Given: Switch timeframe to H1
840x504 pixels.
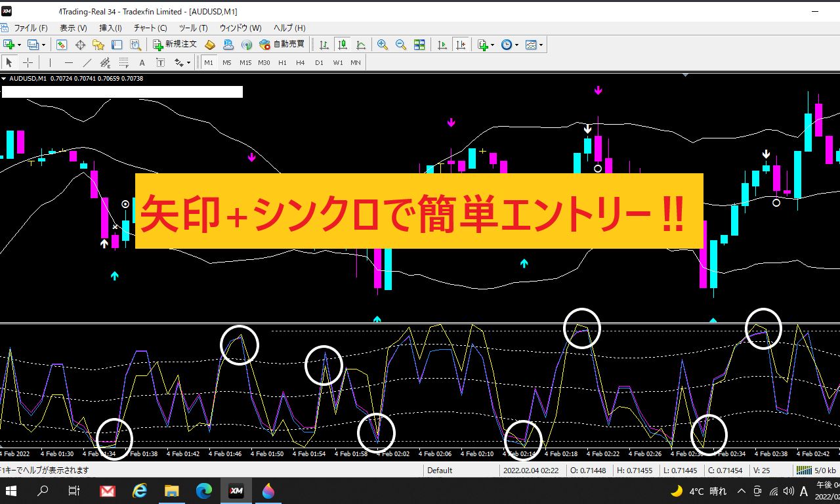Looking at the screenshot, I should tap(282, 62).
